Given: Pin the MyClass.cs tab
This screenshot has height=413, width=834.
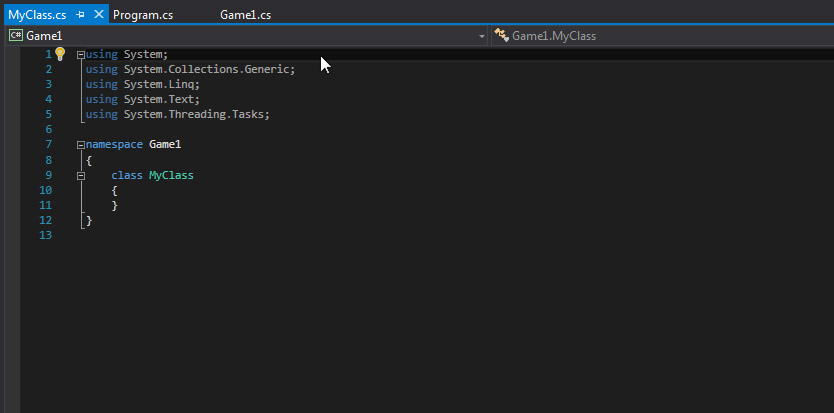Looking at the screenshot, I should pyautogui.click(x=81, y=16).
